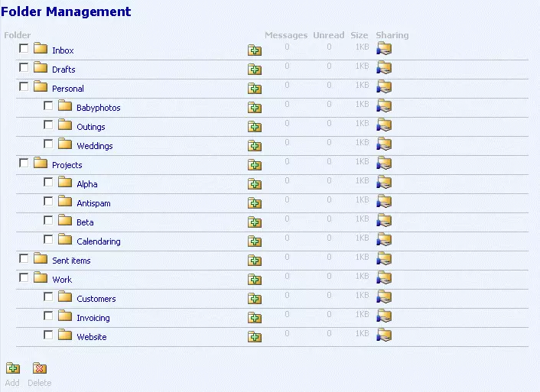The width and height of the screenshot is (540, 392).
Task: Click the Sharing column header
Action: tap(392, 35)
